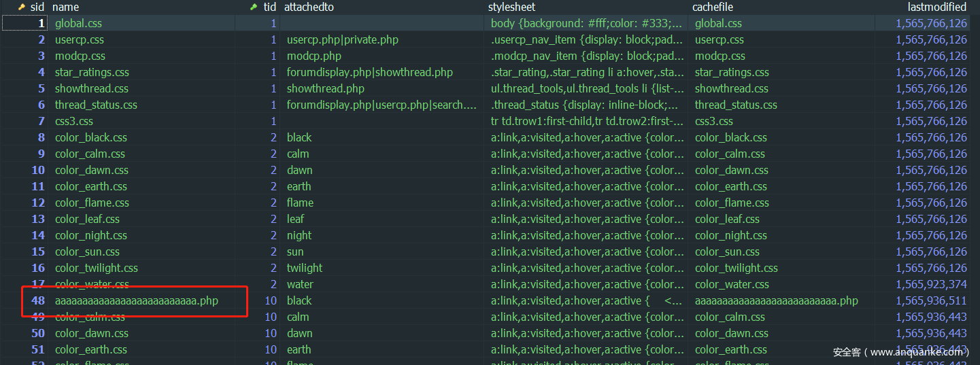The image size is (980, 365).
Task: Sort by the lastmodified column header
Action: coord(936,7)
